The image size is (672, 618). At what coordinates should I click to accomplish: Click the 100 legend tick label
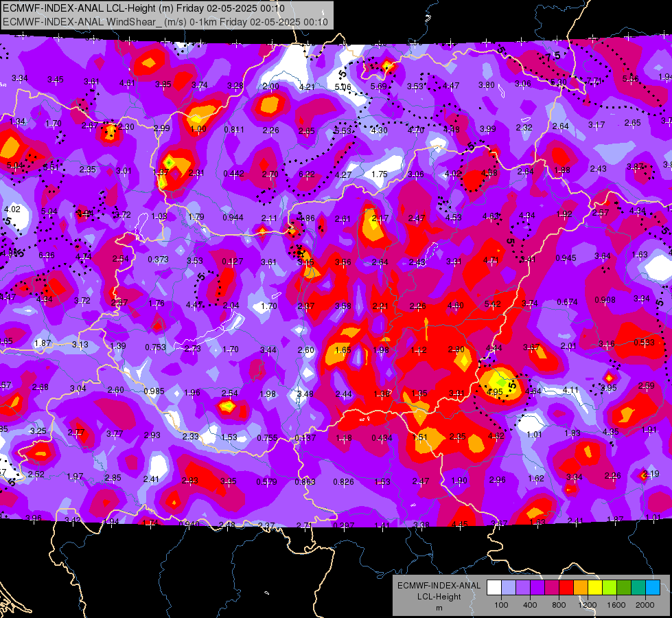(x=502, y=605)
